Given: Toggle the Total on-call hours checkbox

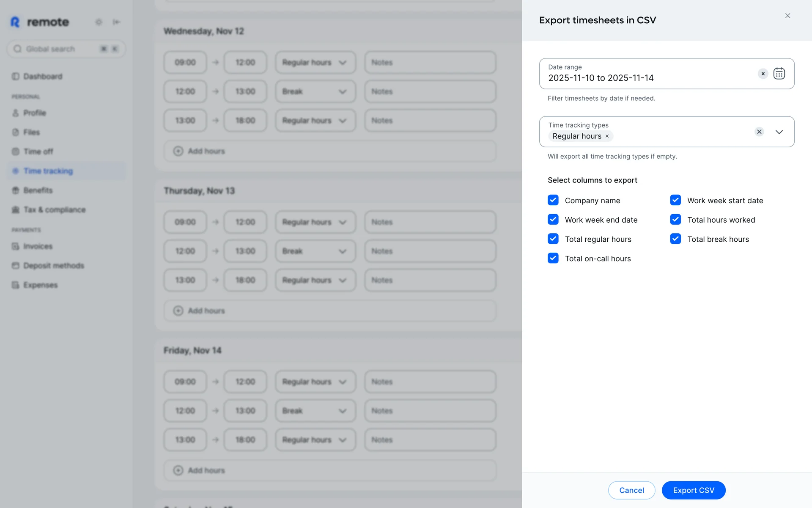Looking at the screenshot, I should 553,258.
